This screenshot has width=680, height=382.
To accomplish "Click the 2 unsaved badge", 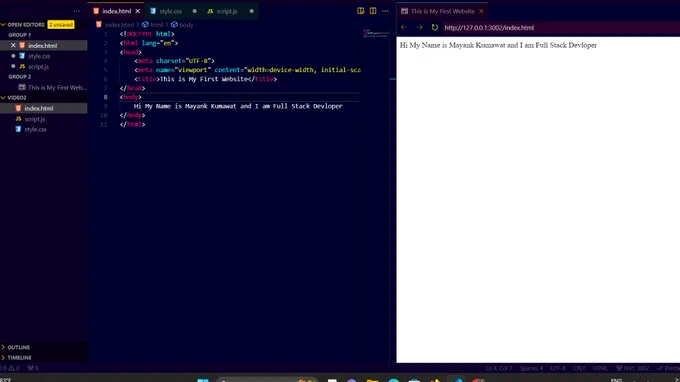I will [61, 25].
